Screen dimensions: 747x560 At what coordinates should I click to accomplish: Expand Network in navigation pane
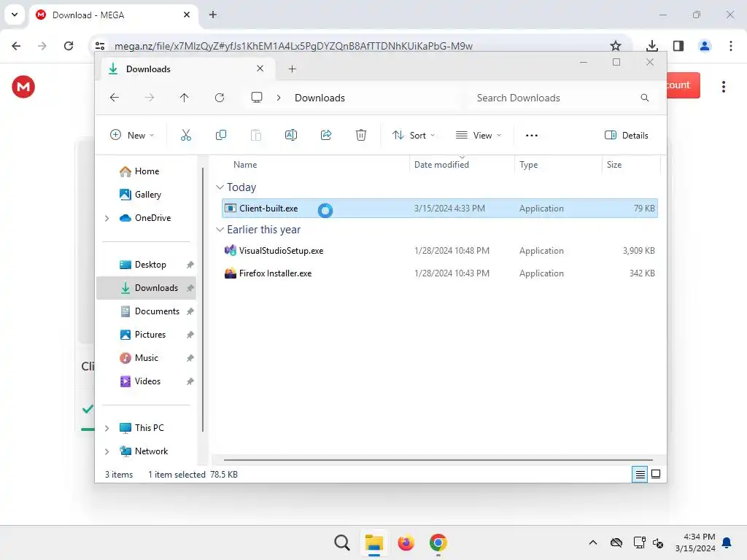pos(107,451)
